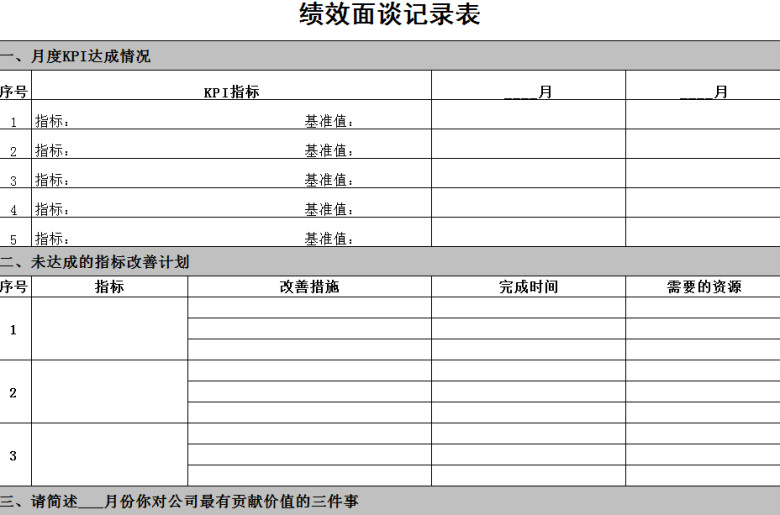
Task: Select 基准值： label in KPI row 3
Action: 329,180
